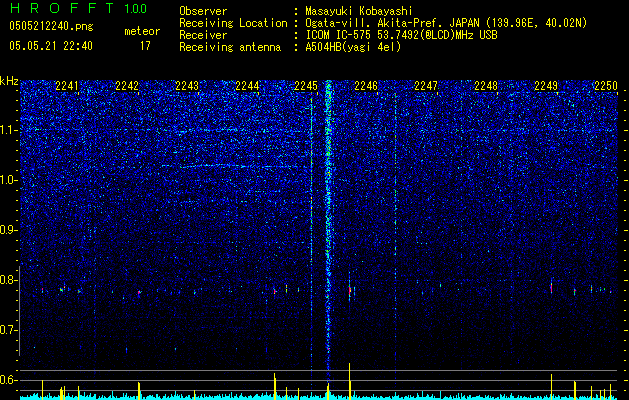Click observer name Masayuki Kobayashi

point(359,11)
